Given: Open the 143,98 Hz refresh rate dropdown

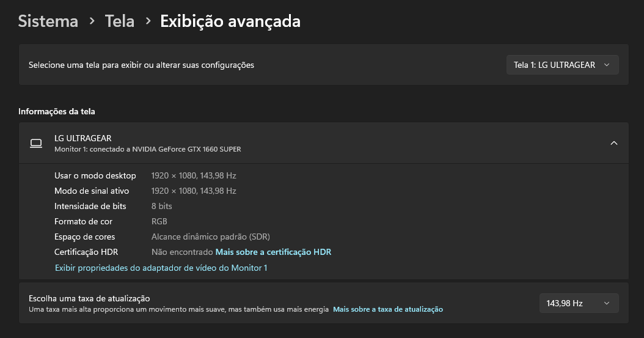Looking at the screenshot, I should tap(579, 303).
